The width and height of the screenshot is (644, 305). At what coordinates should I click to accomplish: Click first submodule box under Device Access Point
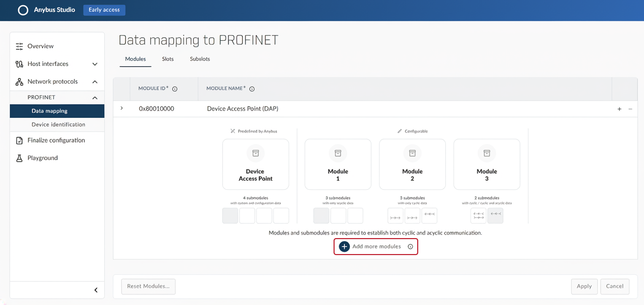click(x=230, y=216)
